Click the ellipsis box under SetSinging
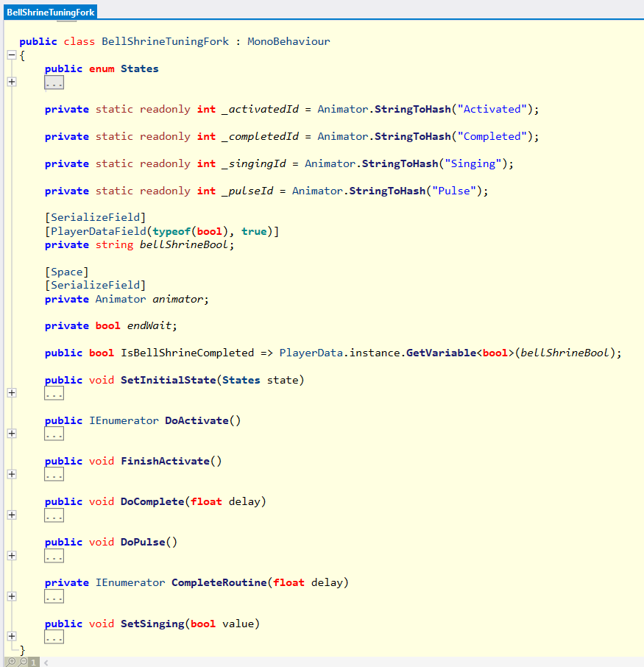Viewport: 644px width, 667px height. coord(54,637)
